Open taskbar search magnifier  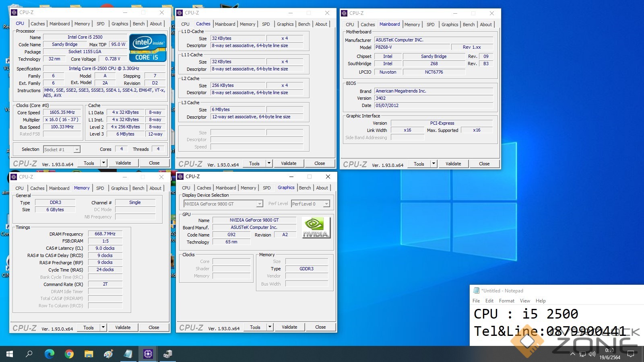[x=29, y=354]
